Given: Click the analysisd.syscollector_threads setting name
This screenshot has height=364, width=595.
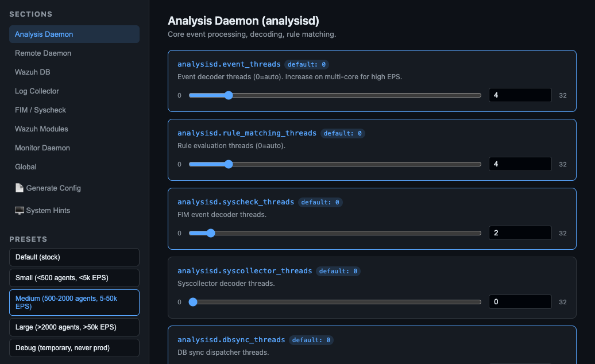Looking at the screenshot, I should click(x=245, y=271).
